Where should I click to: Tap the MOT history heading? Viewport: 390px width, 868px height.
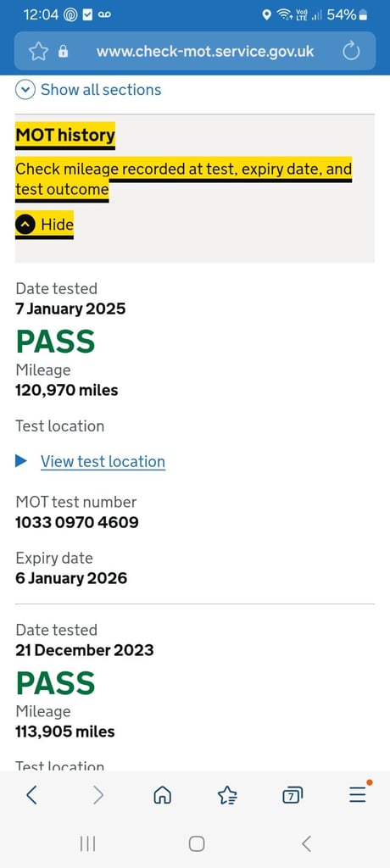(x=65, y=135)
